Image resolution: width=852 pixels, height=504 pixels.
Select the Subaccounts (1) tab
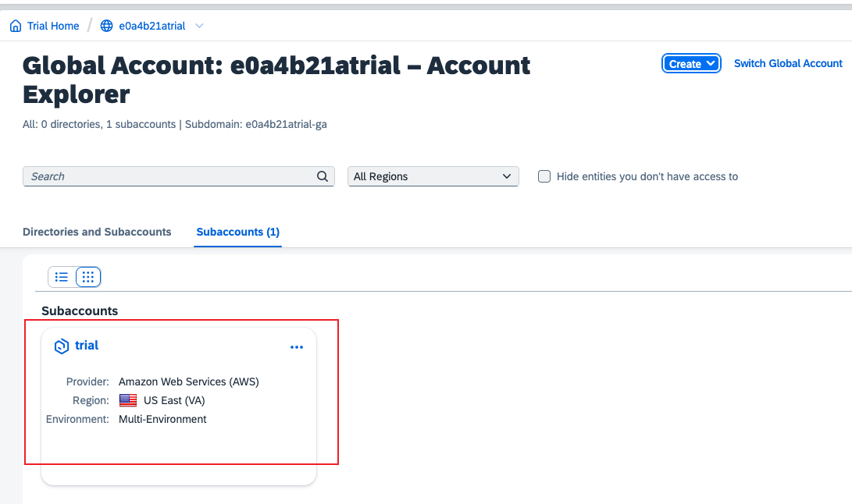coord(237,232)
